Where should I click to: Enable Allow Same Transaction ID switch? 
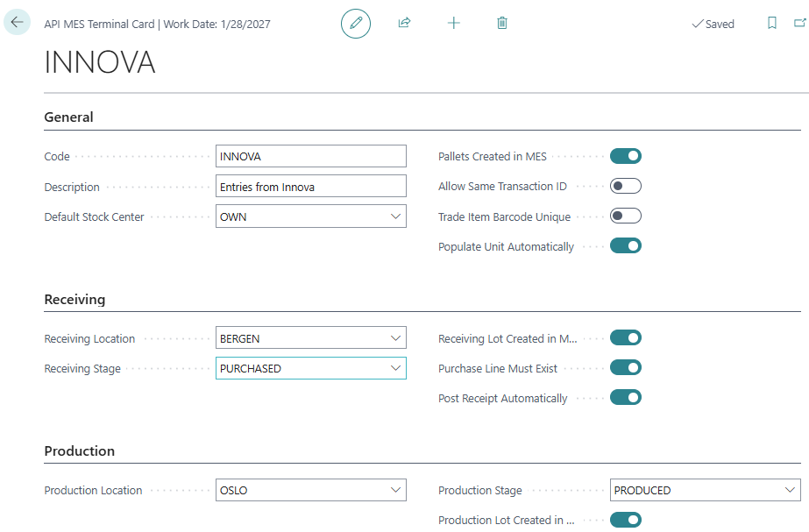pos(625,186)
